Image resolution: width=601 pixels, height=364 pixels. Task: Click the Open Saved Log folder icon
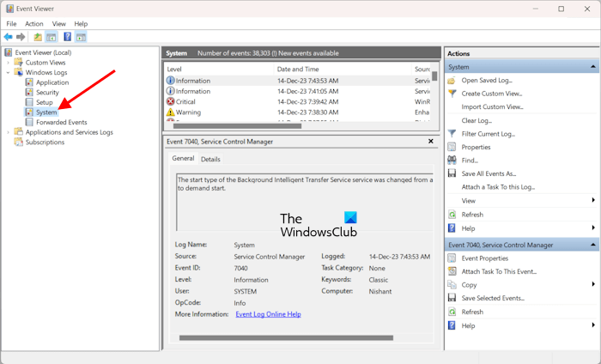[452, 81]
